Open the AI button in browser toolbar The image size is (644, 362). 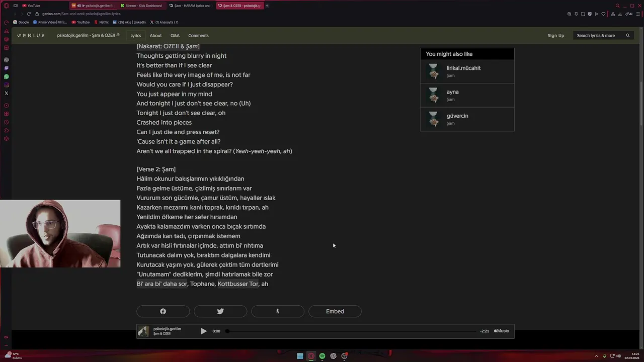[x=629, y=14]
